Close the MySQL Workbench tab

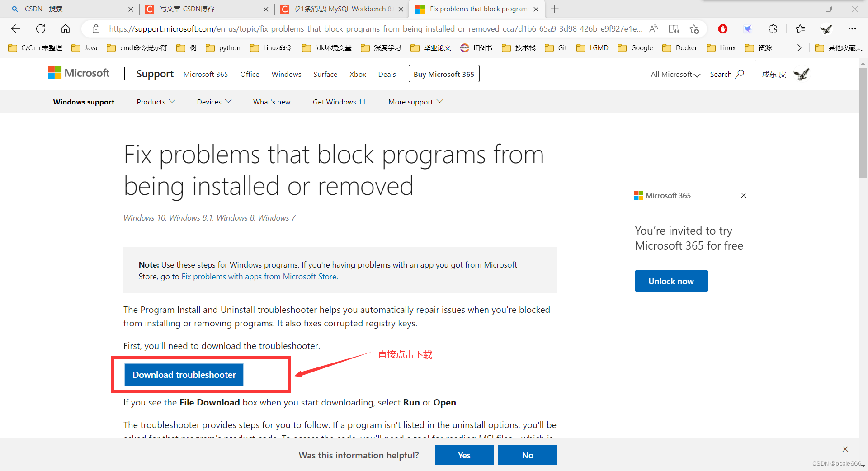(x=401, y=9)
